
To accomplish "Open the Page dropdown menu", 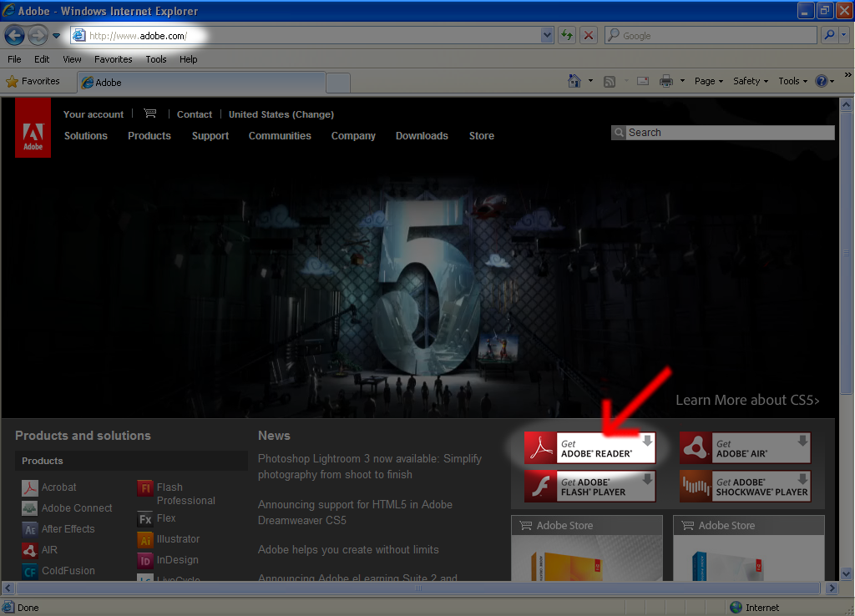I will 708,81.
